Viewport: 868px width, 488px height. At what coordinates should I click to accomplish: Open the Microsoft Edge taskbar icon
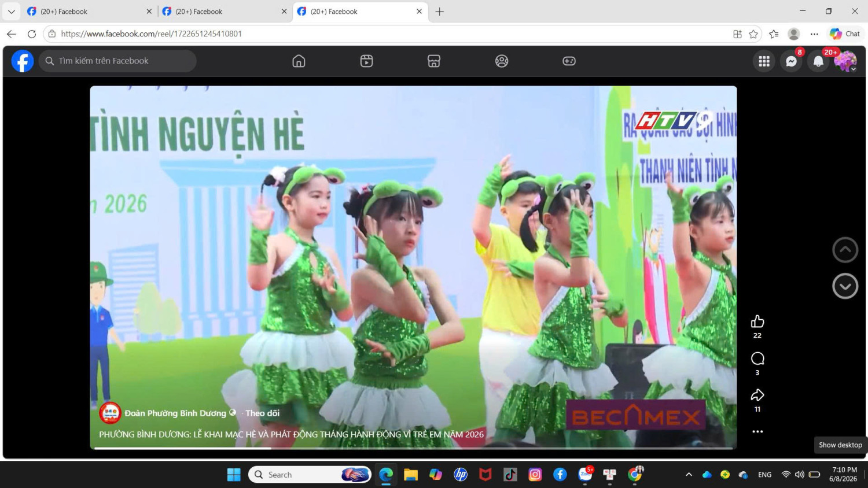pos(386,475)
